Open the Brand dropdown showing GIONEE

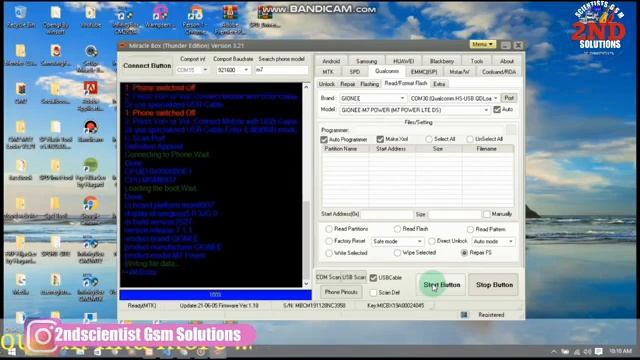373,98
